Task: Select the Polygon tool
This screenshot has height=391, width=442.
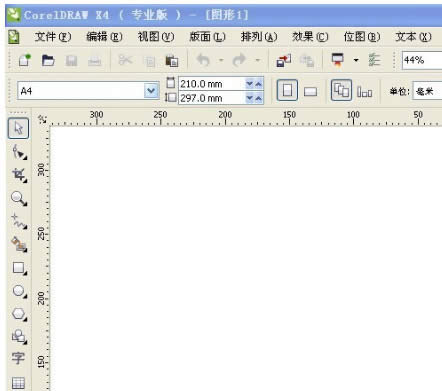Action: click(19, 314)
